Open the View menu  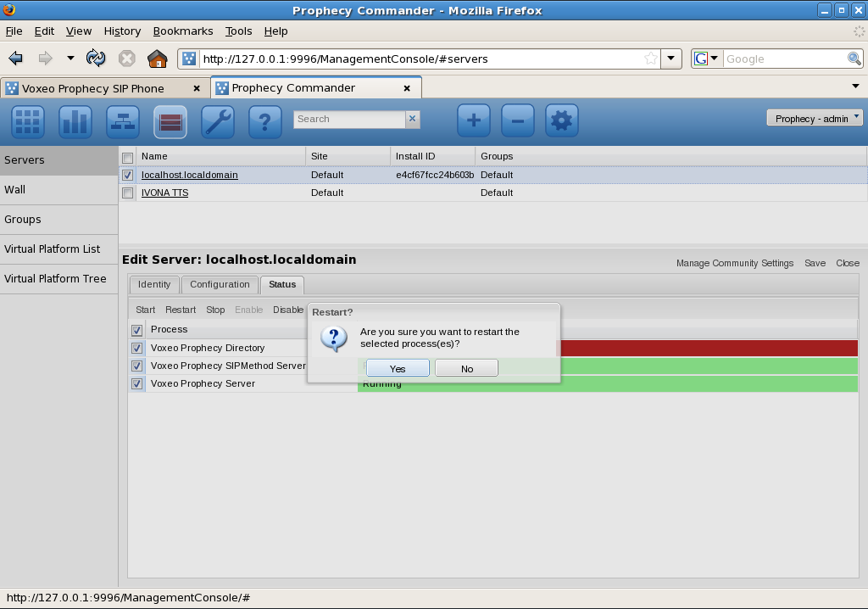79,31
